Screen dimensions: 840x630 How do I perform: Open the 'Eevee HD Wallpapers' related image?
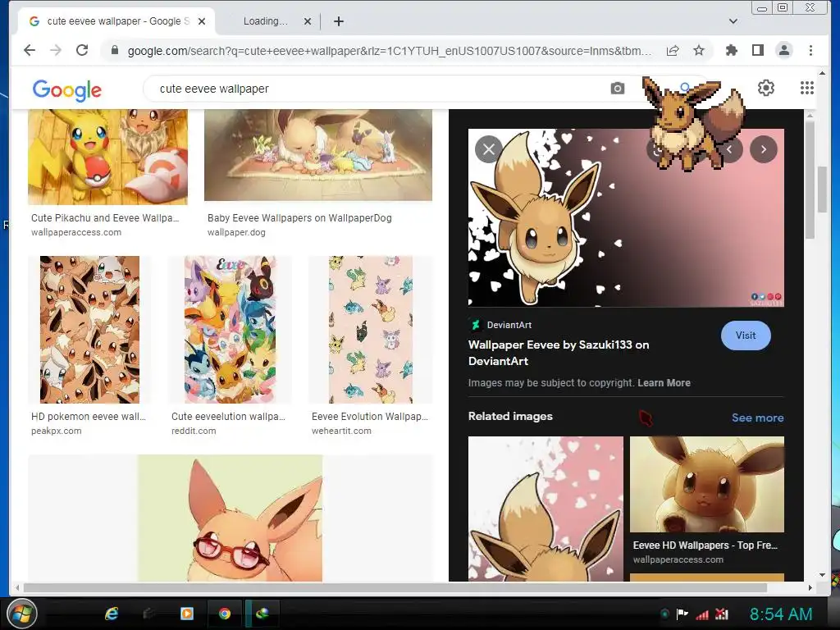707,484
